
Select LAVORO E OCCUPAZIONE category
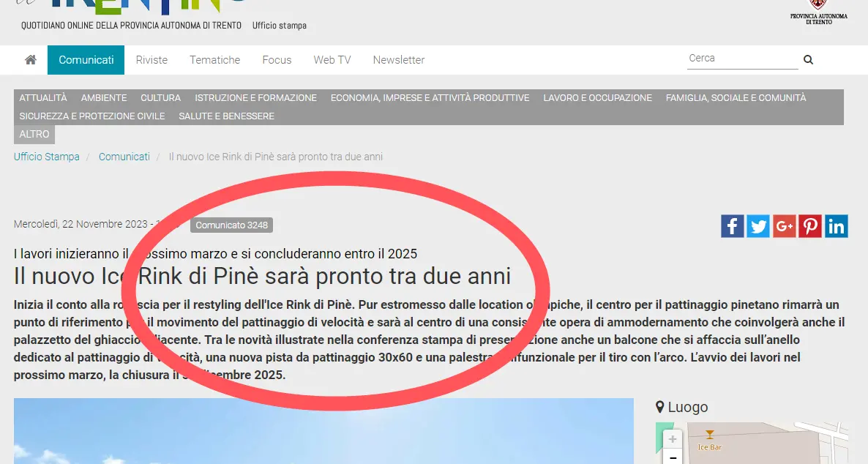598,97
